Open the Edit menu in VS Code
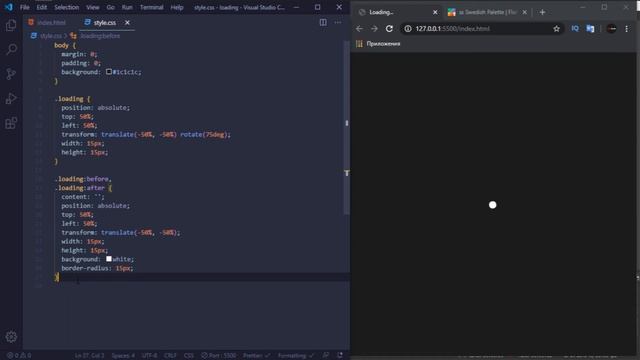 42,7
